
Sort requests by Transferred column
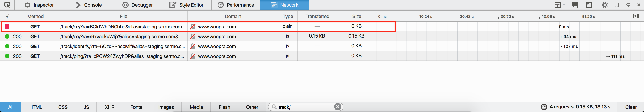pos(317,16)
